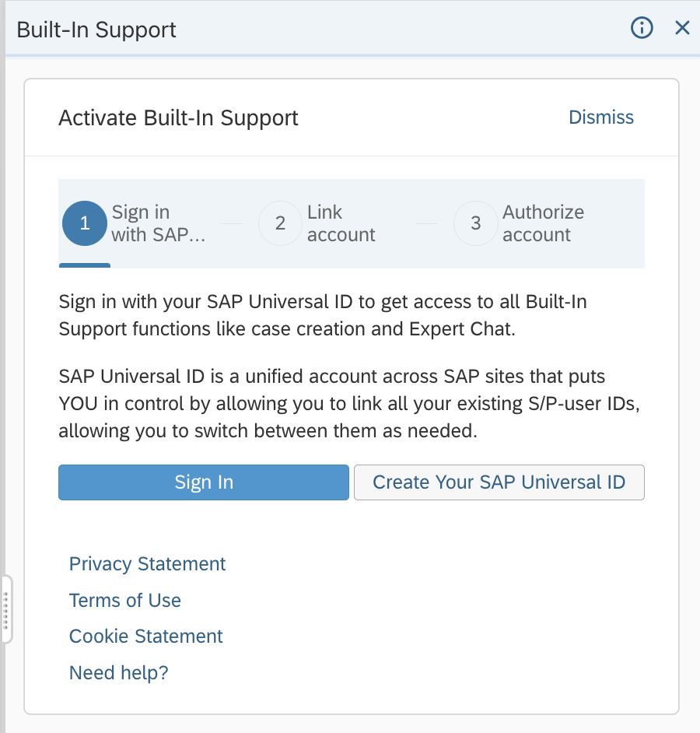Open the Cookie Statement link

click(x=145, y=637)
